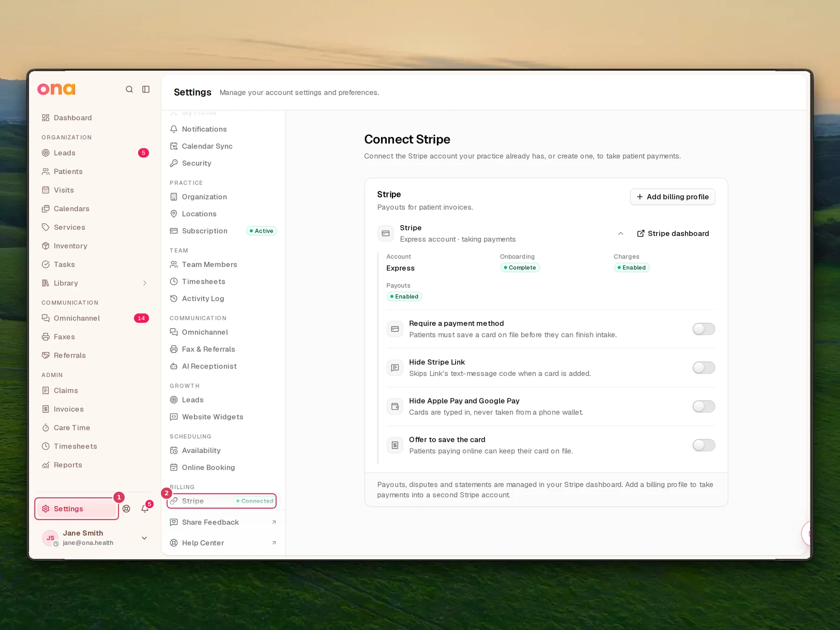
Task: Click Add billing profile button
Action: pyautogui.click(x=672, y=197)
